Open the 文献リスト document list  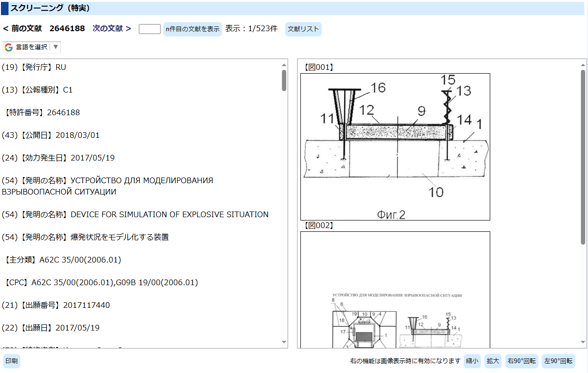click(x=303, y=29)
